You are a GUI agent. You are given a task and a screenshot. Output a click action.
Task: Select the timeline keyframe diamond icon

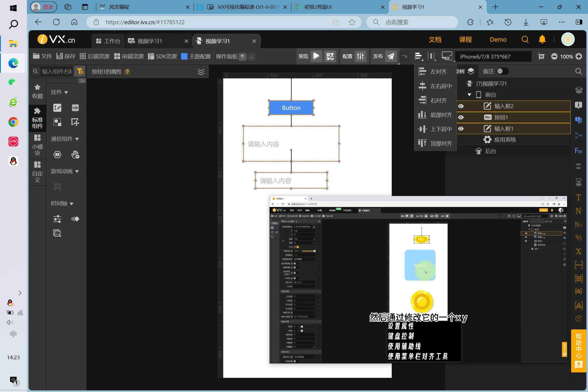(x=75, y=219)
